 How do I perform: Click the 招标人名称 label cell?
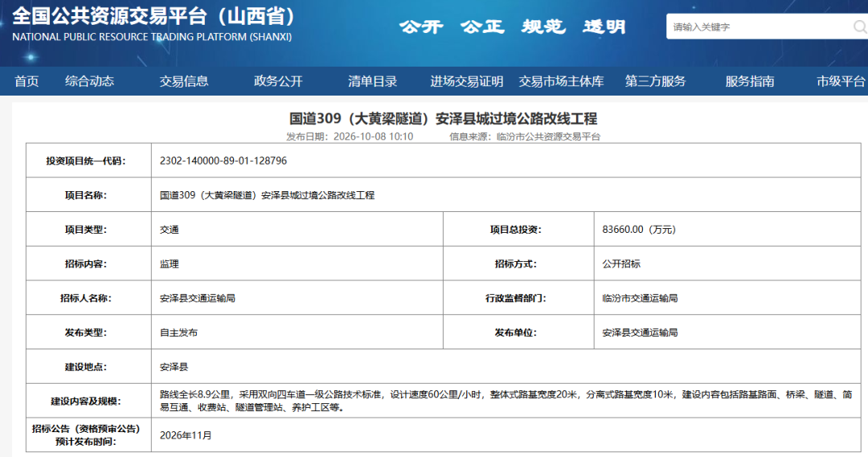tap(88, 298)
